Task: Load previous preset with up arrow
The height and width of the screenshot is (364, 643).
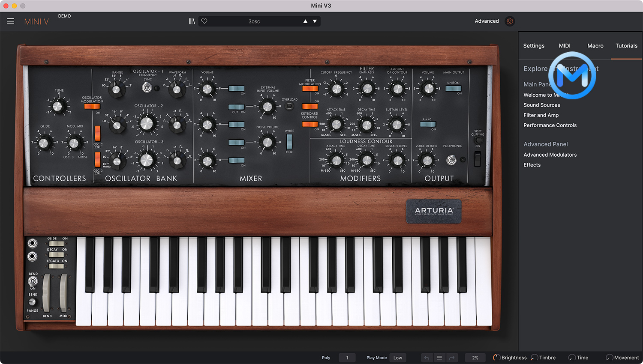Action: coord(305,21)
